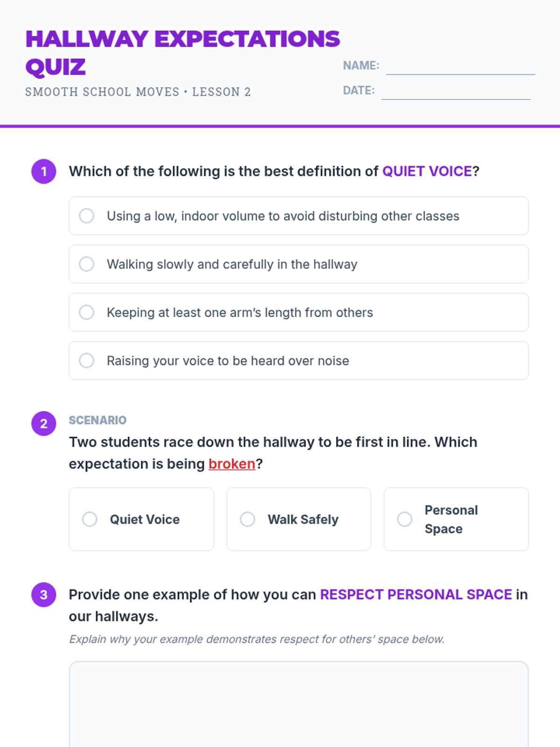Click the question 3 number badge
Image resolution: width=560 pixels, height=747 pixels.
click(44, 595)
